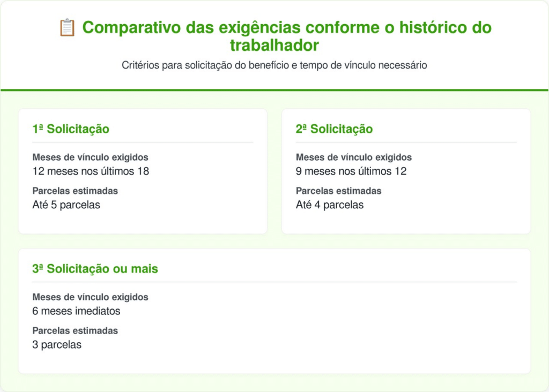Image resolution: width=549 pixels, height=392 pixels.
Task: Click the green divider line below the header
Action: coord(274,90)
